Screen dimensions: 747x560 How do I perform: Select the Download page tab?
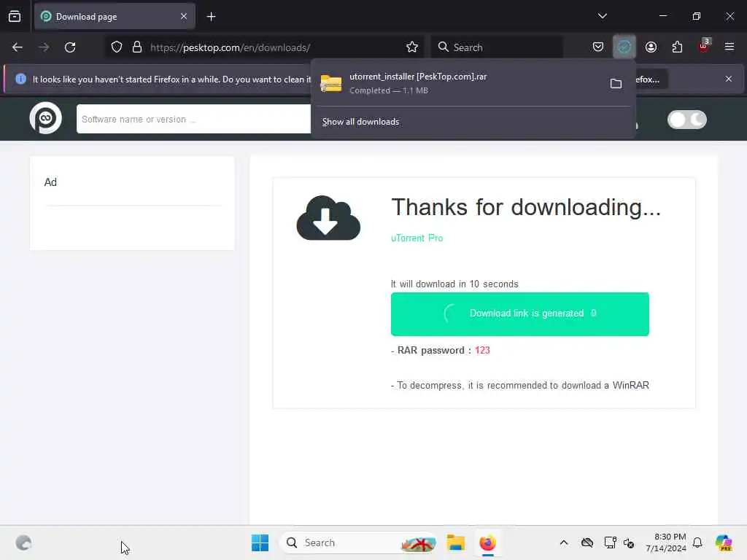[x=115, y=17]
